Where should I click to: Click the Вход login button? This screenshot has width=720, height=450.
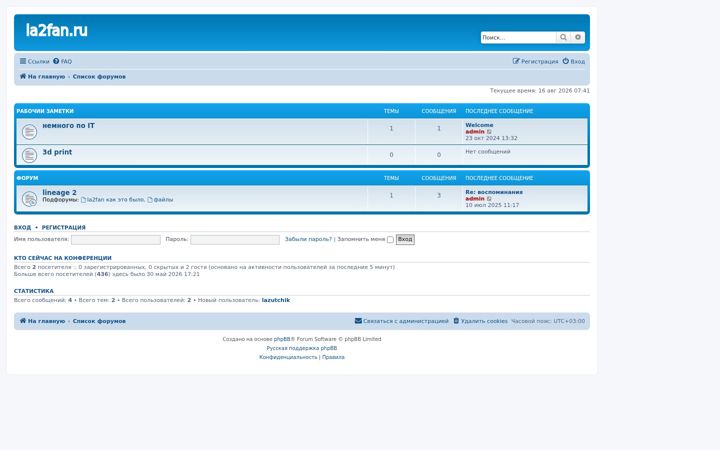[x=405, y=239]
